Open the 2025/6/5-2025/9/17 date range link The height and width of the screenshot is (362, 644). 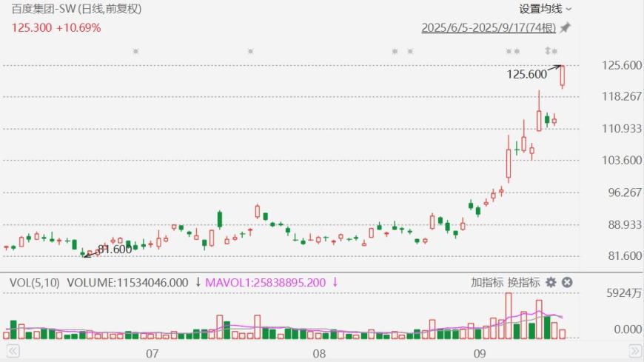(x=489, y=28)
